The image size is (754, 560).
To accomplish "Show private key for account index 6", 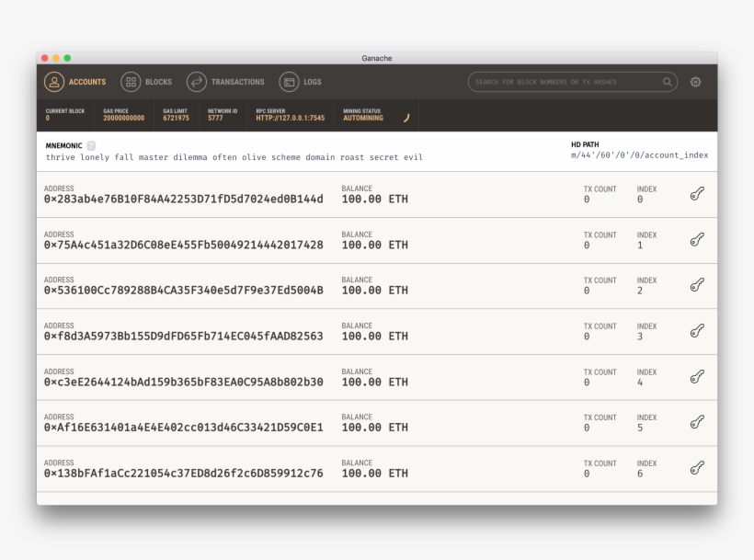I will pos(697,468).
